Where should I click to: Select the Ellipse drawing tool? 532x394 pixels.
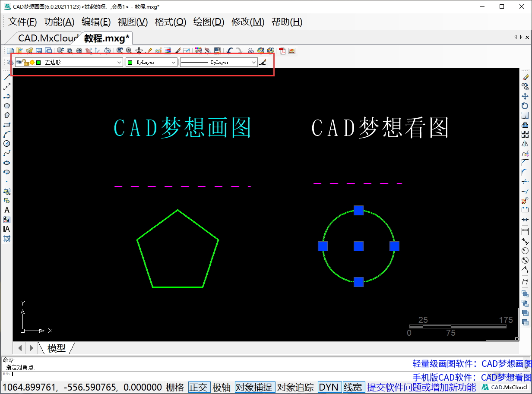[7, 163]
